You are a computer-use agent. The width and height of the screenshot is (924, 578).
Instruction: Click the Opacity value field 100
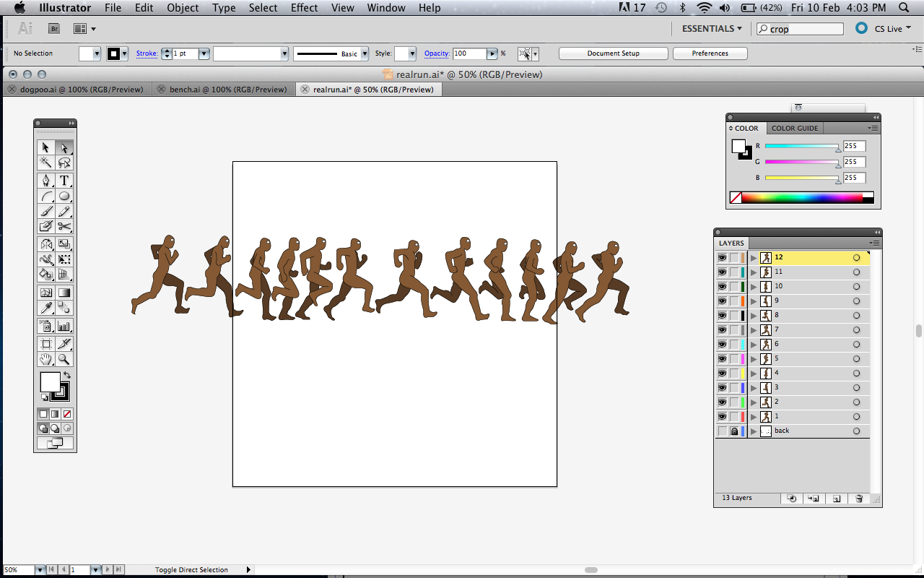[469, 53]
